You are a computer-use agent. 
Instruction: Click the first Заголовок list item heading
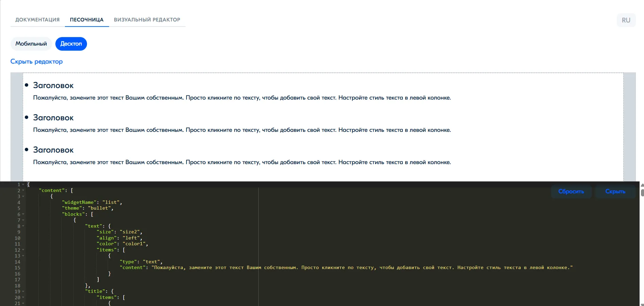(x=53, y=86)
